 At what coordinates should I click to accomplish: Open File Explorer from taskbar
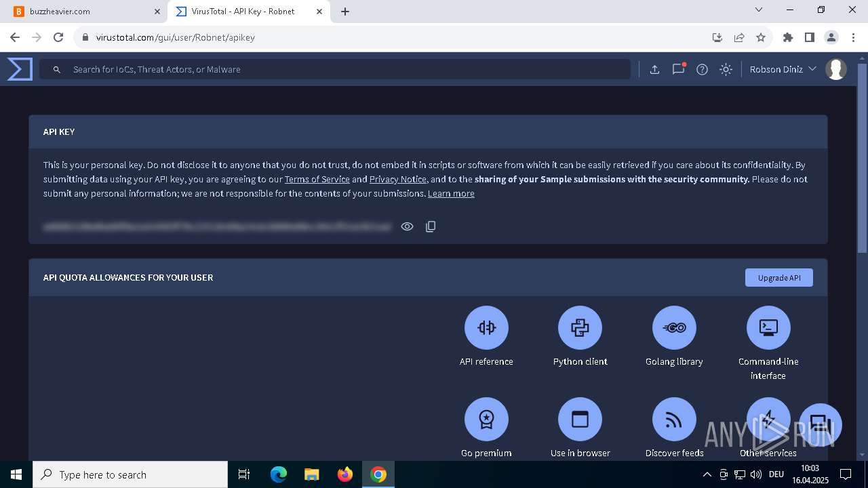(311, 474)
